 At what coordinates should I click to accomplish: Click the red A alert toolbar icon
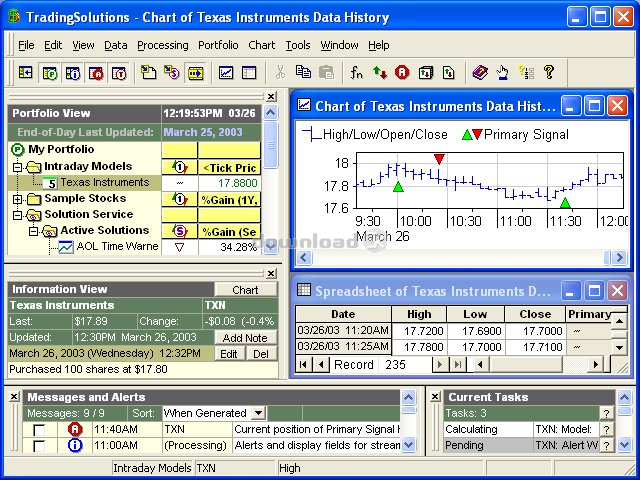tap(402, 73)
